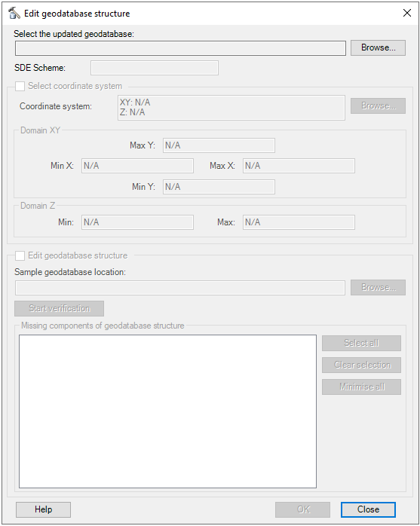
Task: Click the Domain Z Max field
Action: [x=299, y=222]
